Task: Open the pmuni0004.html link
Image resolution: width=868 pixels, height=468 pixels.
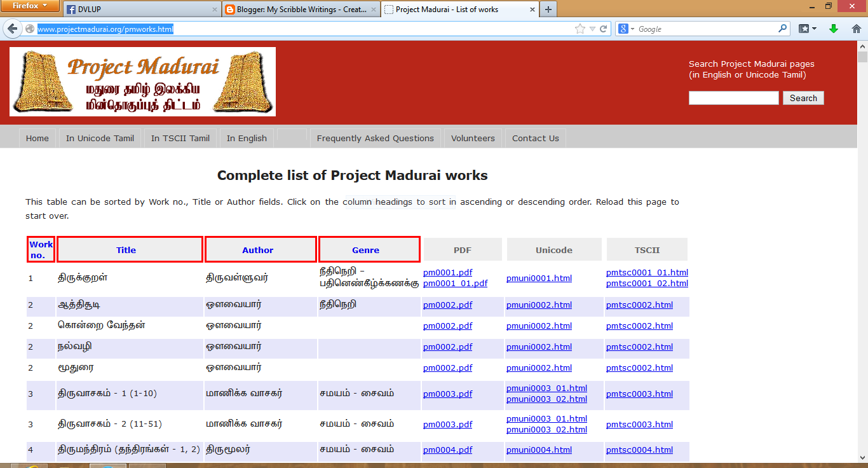Action: coord(539,450)
